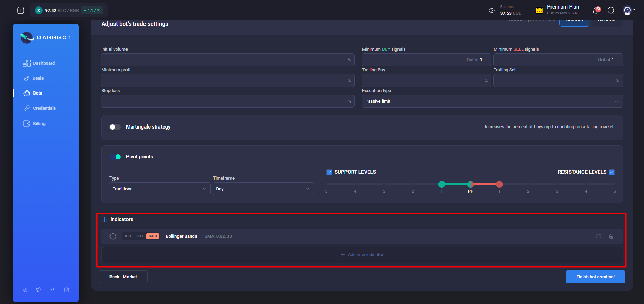This screenshot has height=304, width=644.
Task: Disable the Pivot points toggle
Action: coord(115,157)
